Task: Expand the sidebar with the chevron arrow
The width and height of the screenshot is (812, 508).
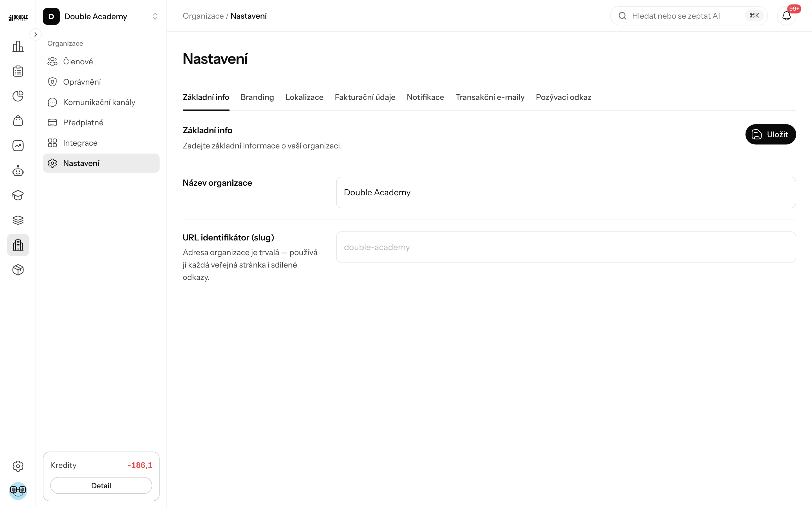Action: tap(36, 34)
